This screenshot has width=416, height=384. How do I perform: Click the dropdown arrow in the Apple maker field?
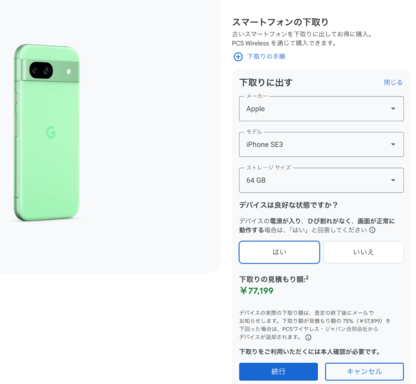click(393, 109)
